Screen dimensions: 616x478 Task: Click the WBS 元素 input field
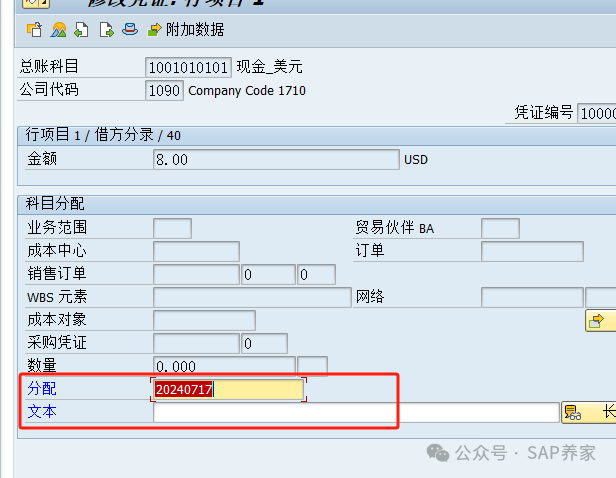point(252,297)
